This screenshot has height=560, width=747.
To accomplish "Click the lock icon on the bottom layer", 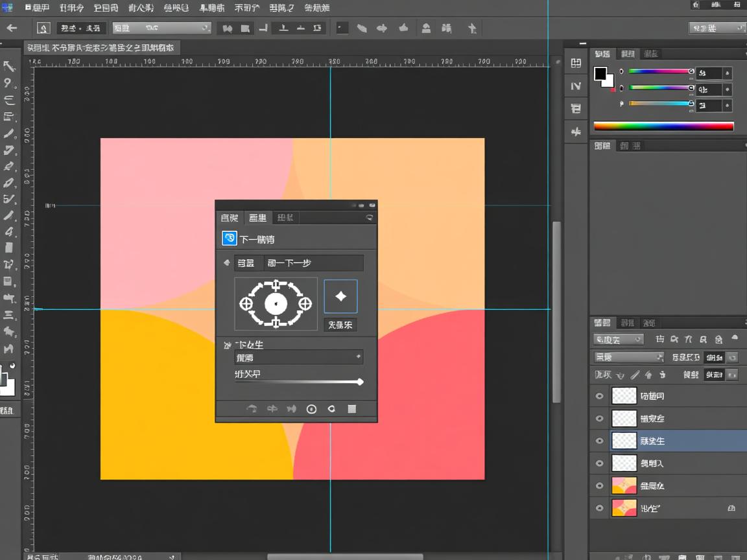I will pos(731,509).
